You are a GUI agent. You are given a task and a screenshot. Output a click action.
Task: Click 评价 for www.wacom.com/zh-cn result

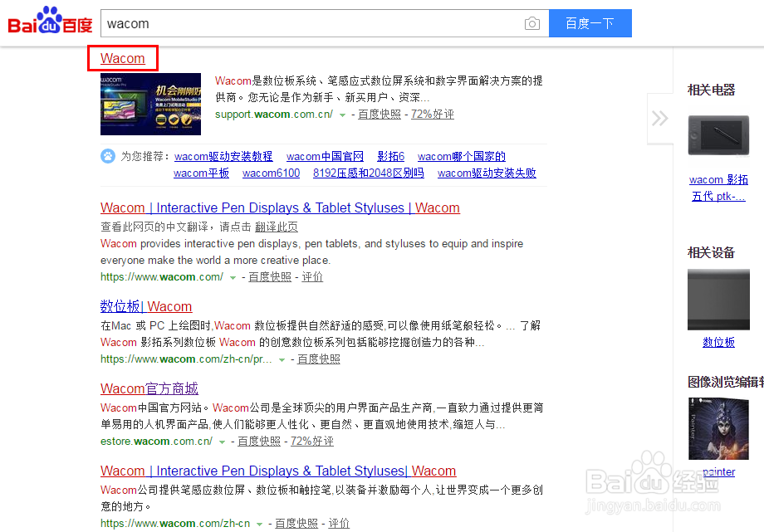tap(339, 524)
